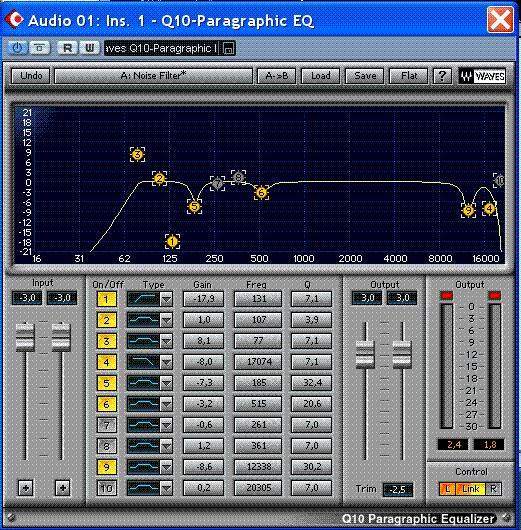Enable band 7 on/off button
Image resolution: width=521 pixels, height=530 pixels.
[x=106, y=425]
